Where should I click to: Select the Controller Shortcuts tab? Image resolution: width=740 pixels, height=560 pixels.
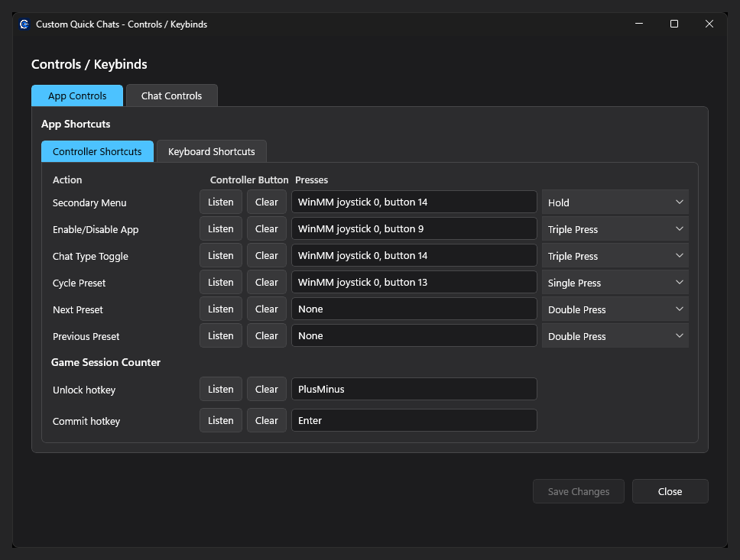pos(97,151)
